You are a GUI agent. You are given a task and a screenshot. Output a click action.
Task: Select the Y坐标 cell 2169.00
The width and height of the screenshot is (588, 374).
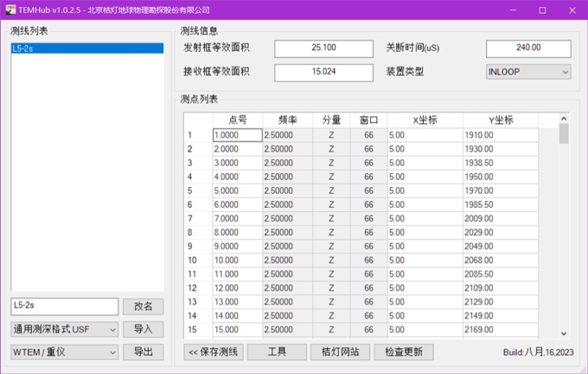pyautogui.click(x=501, y=330)
